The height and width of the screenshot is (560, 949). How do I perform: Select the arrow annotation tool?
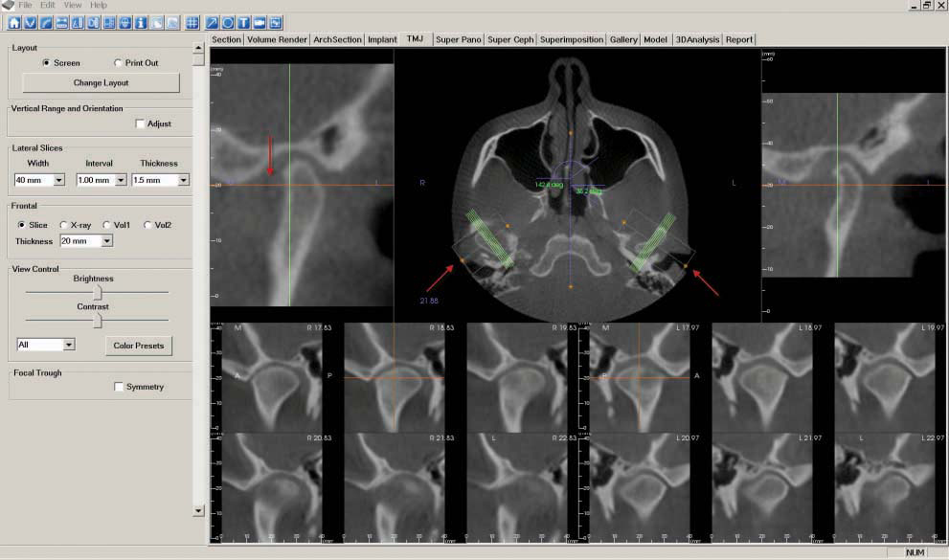point(212,22)
